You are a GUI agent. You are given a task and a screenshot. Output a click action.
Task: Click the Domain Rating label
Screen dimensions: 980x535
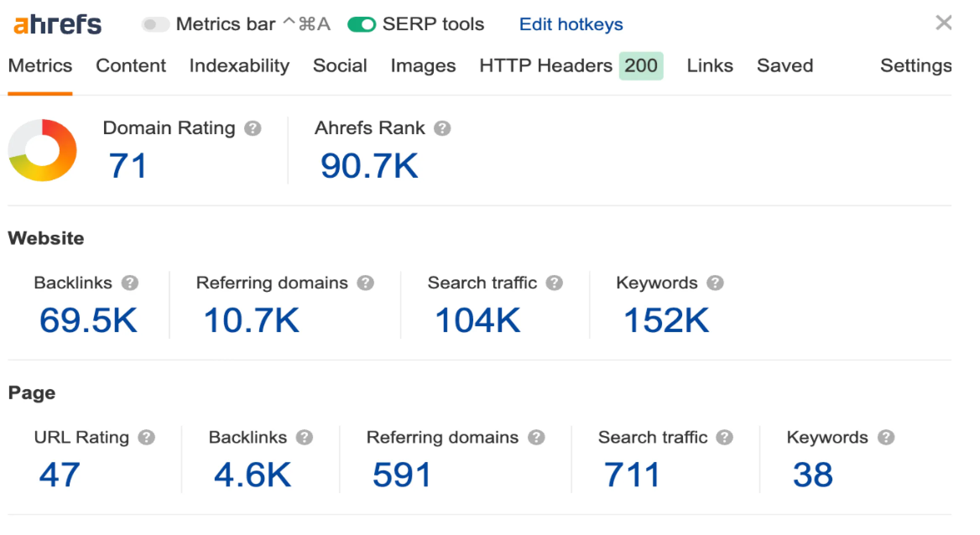169,128
